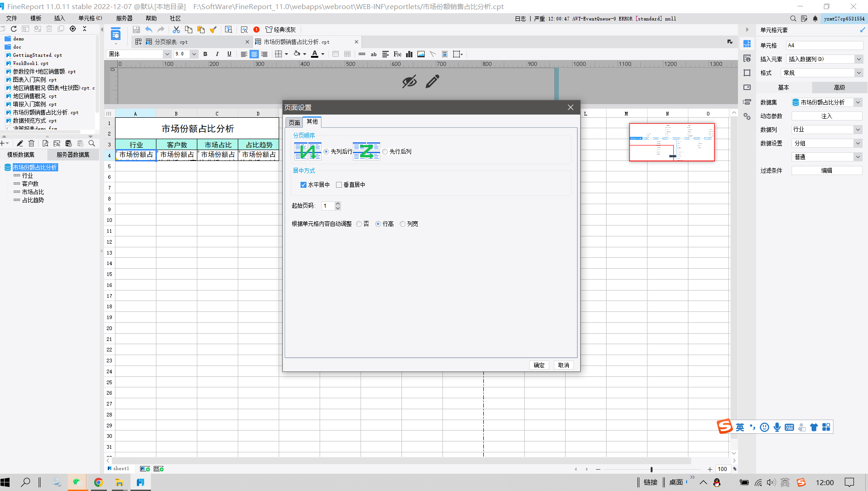Click the bold B formatting icon
Screen dimensions: 868x491
(x=206, y=54)
